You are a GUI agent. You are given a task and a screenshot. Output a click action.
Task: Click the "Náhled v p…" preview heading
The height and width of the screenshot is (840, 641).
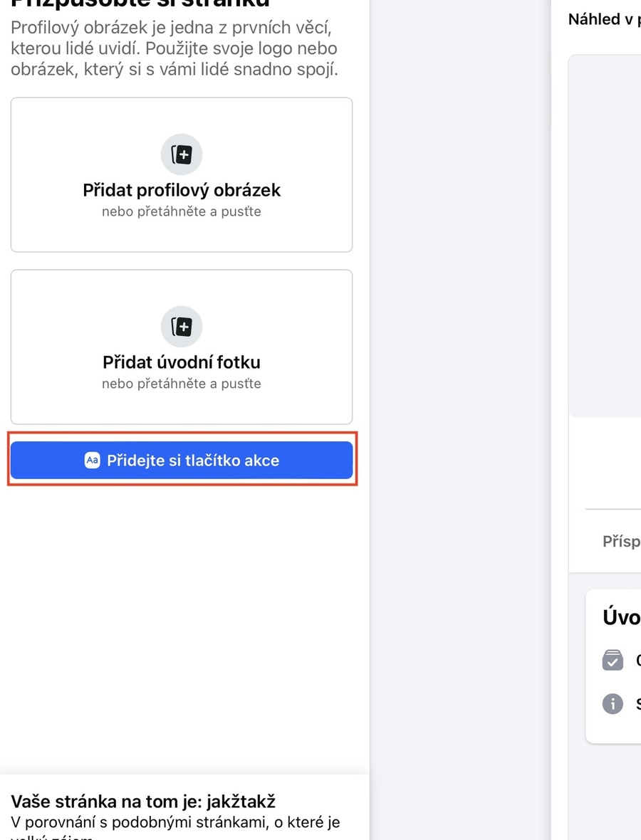[604, 20]
